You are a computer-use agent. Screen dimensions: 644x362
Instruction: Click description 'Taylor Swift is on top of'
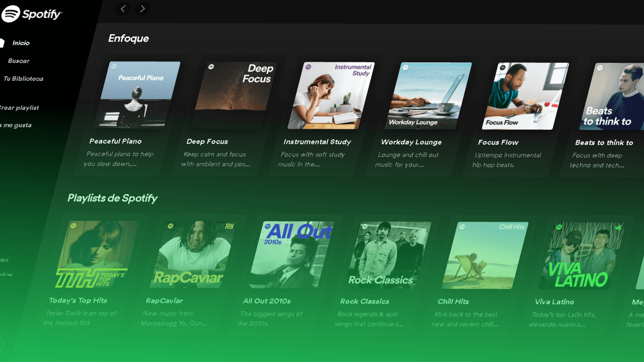pos(80,318)
